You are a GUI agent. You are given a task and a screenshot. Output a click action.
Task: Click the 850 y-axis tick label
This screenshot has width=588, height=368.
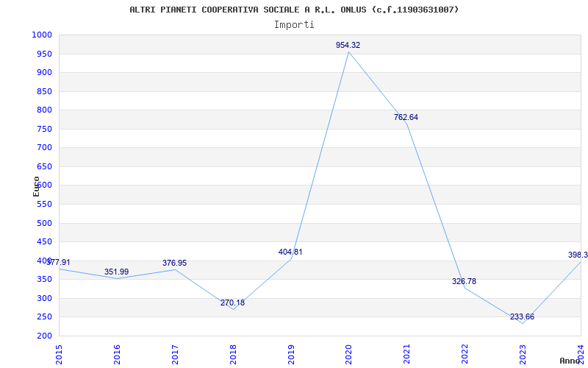44,91
